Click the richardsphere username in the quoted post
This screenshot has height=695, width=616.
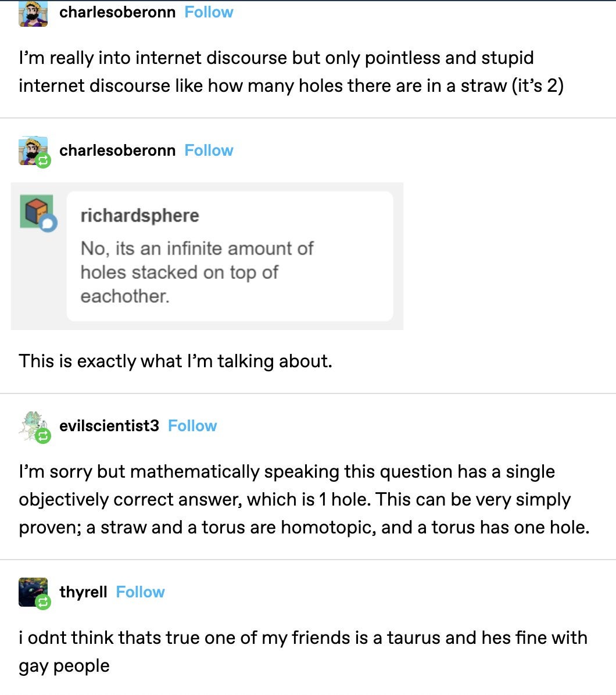pyautogui.click(x=139, y=215)
